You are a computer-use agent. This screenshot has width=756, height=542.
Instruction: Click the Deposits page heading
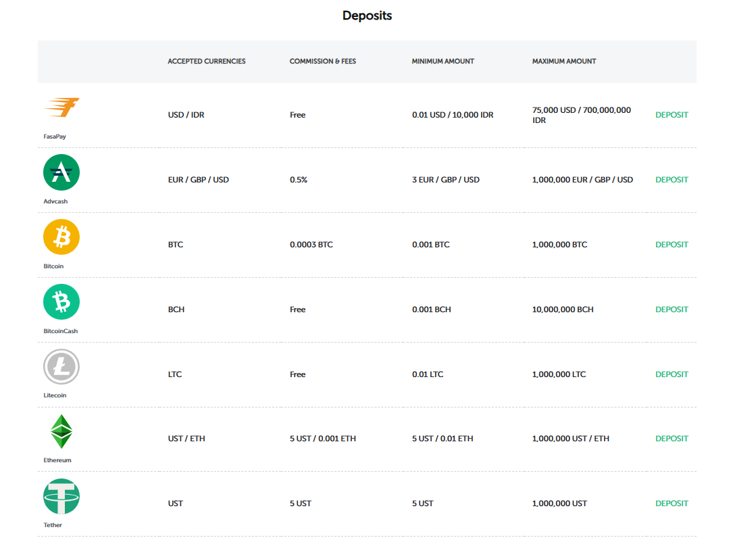pyautogui.click(x=367, y=16)
